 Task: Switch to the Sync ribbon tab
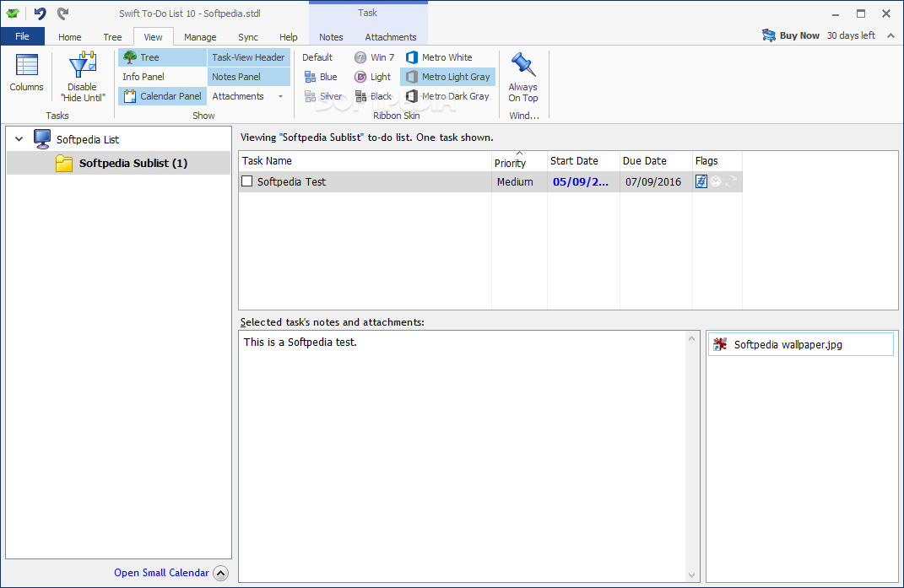(248, 37)
